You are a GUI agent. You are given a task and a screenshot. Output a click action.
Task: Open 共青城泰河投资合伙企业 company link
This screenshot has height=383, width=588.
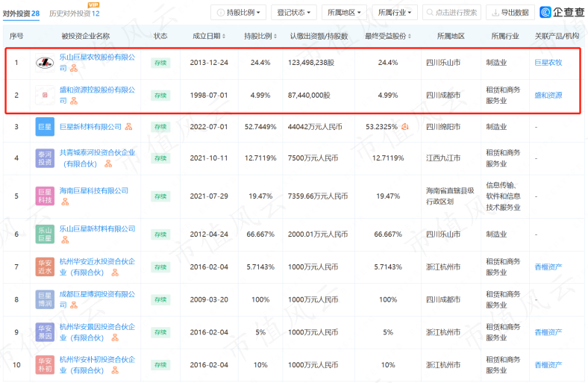(x=97, y=158)
